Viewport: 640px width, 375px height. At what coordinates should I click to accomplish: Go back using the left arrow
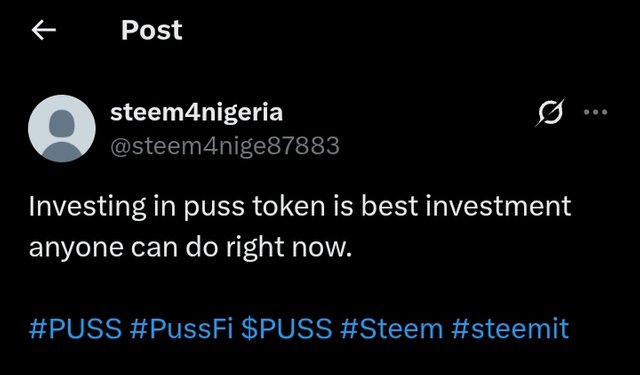(44, 31)
